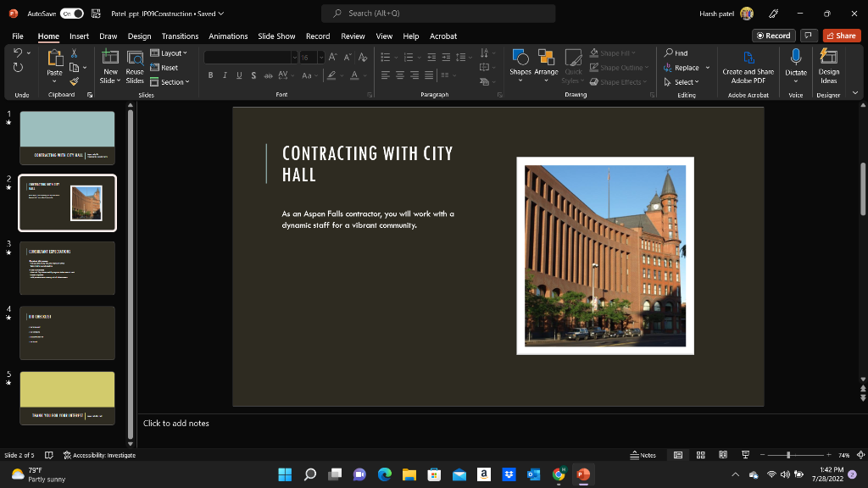This screenshot has height=488, width=868.
Task: Click the Text Shadow icon
Action: pos(253,75)
